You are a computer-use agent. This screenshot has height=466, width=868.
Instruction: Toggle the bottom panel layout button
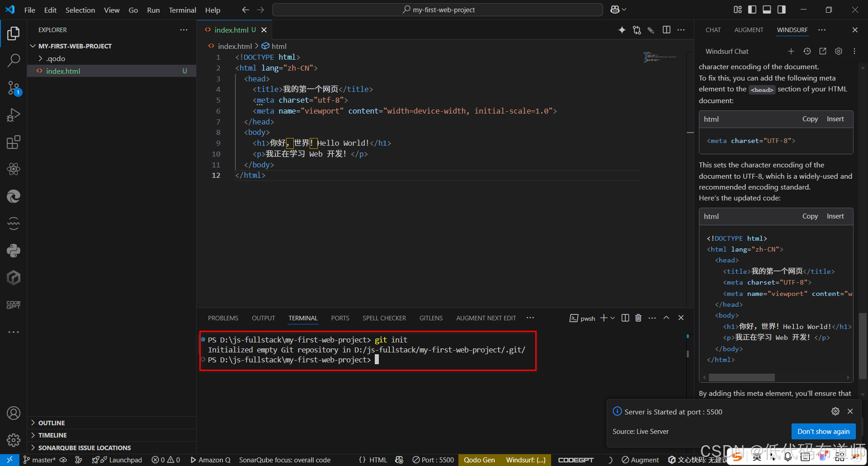tap(767, 10)
